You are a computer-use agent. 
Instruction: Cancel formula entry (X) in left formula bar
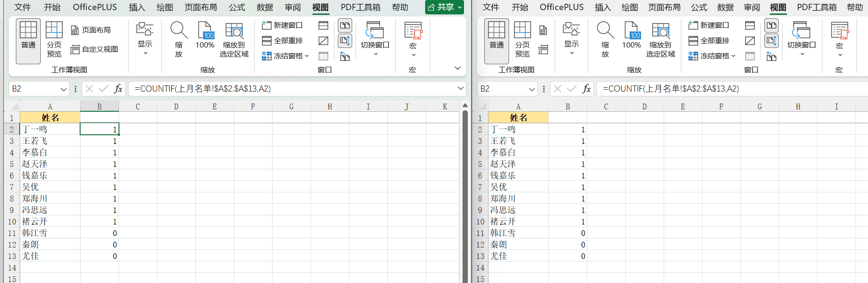pyautogui.click(x=89, y=89)
